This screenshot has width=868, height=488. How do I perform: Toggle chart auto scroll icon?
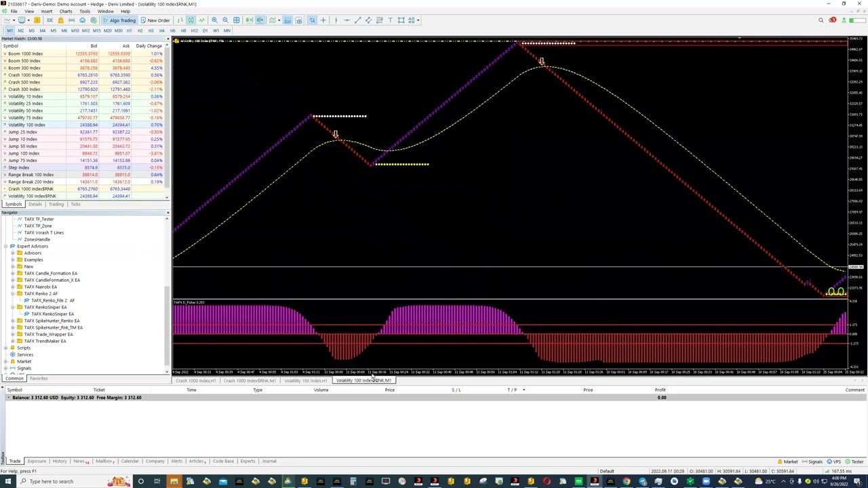coord(250,20)
